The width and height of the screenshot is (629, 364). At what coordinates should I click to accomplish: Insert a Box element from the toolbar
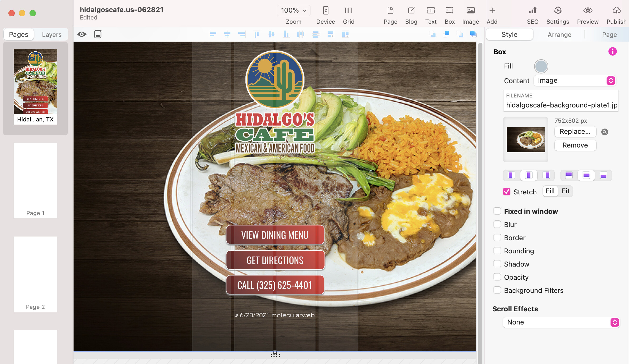(x=449, y=15)
